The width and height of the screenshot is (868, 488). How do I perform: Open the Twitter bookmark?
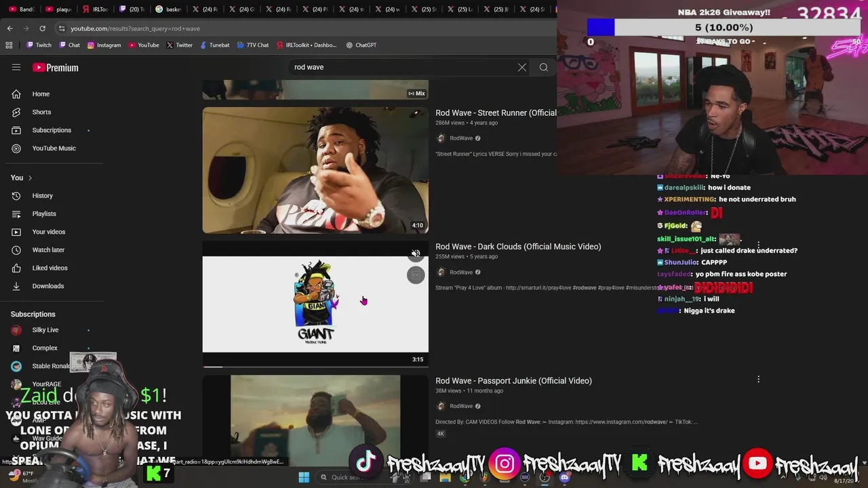pyautogui.click(x=180, y=45)
